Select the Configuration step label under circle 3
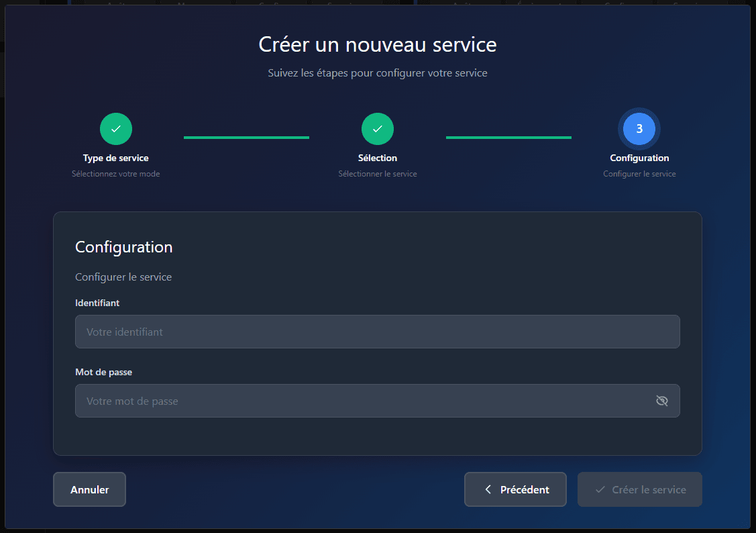The width and height of the screenshot is (756, 533). (639, 158)
